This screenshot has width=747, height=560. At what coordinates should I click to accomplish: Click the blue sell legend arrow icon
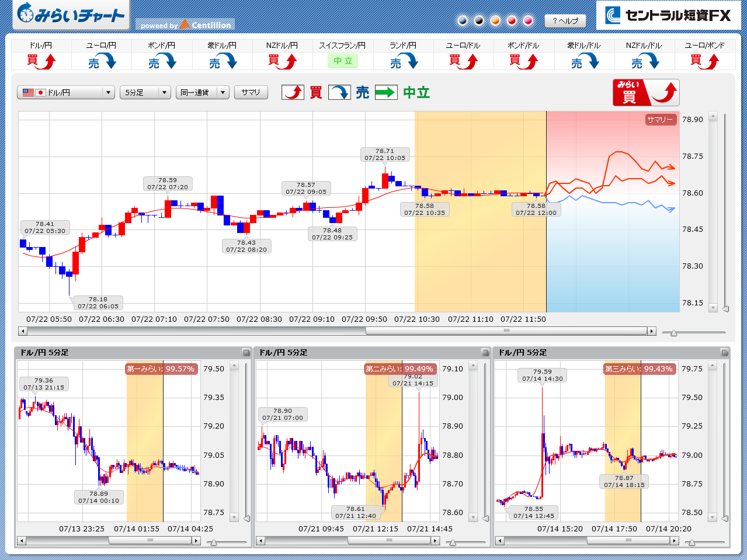coord(339,92)
